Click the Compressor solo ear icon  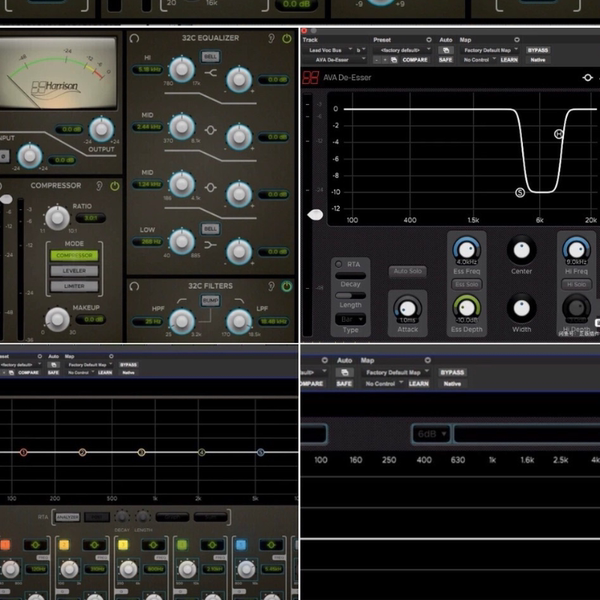click(x=99, y=185)
